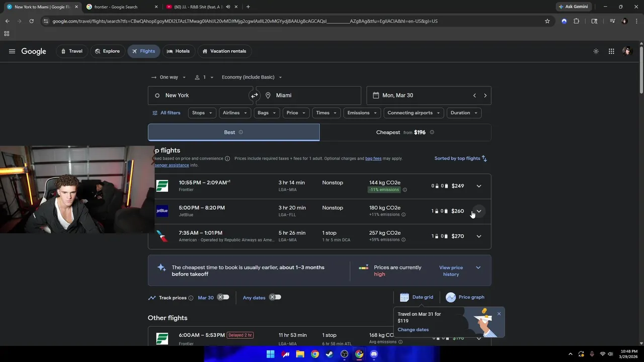Go to next date arrow

(485, 96)
